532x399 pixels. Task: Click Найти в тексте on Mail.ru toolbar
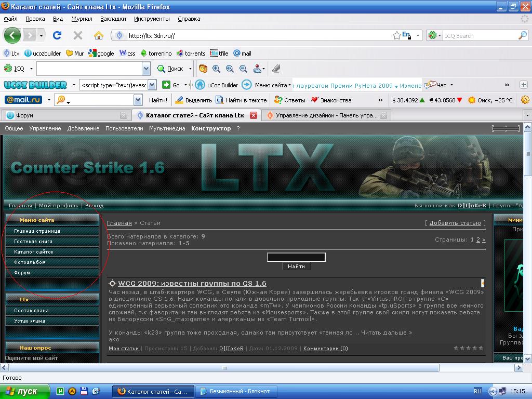pos(241,100)
